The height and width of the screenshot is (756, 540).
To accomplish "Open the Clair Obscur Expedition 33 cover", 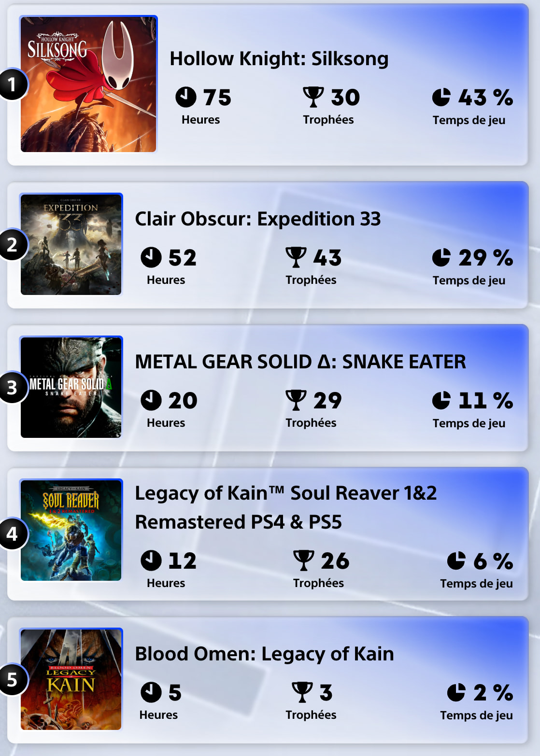I will click(71, 244).
